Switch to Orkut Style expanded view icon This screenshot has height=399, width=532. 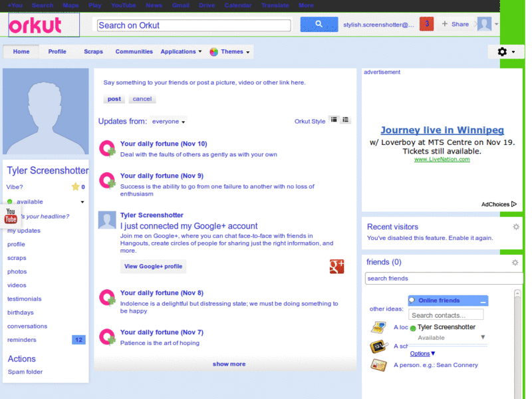coord(334,120)
